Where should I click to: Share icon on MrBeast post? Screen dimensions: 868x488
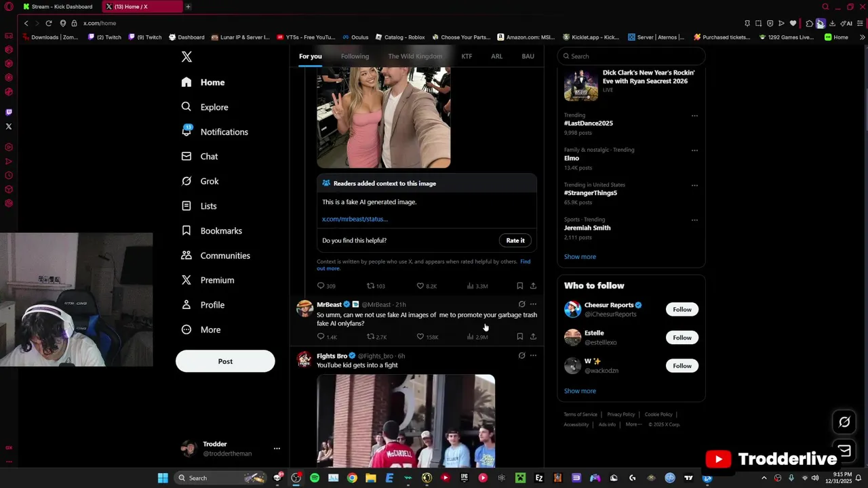(533, 337)
